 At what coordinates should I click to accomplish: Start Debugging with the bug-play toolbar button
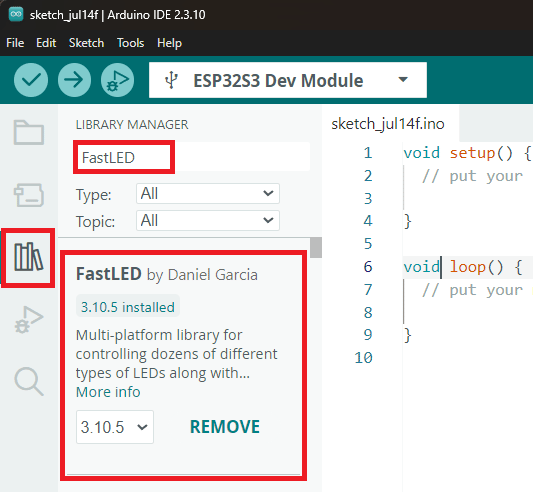tap(117, 80)
